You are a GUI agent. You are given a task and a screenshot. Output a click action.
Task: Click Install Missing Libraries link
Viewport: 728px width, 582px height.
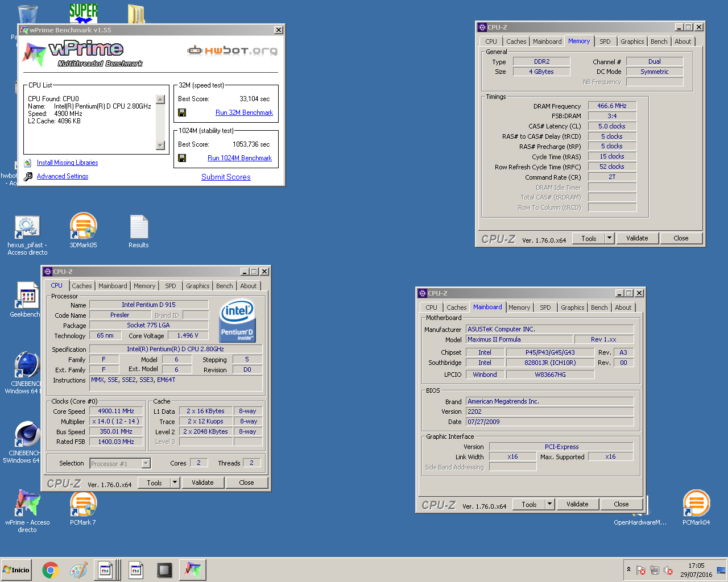tap(67, 163)
